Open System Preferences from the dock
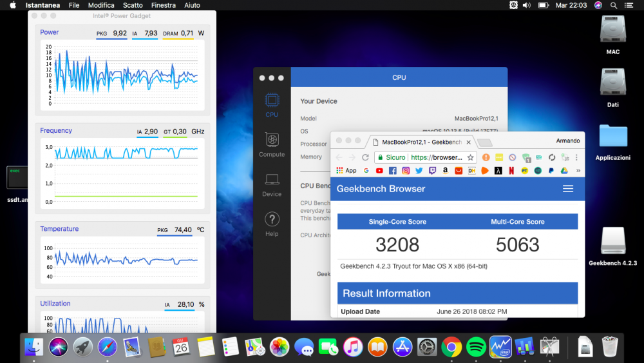This screenshot has height=363, width=644. pos(427,348)
